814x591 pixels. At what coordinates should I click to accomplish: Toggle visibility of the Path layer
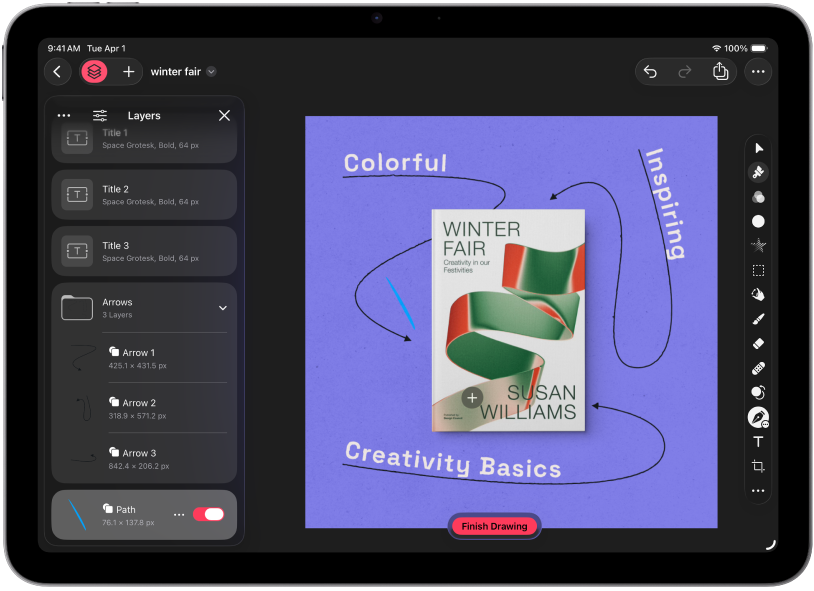point(210,514)
